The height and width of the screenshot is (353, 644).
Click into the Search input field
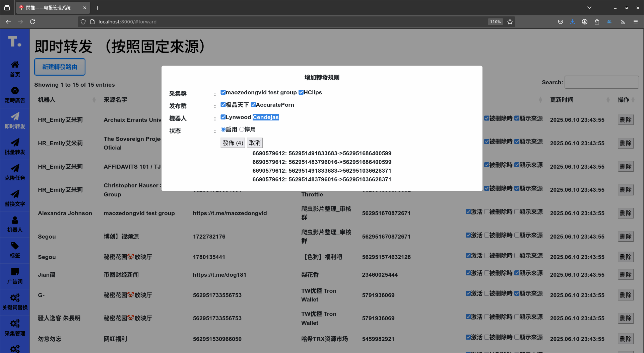601,82
